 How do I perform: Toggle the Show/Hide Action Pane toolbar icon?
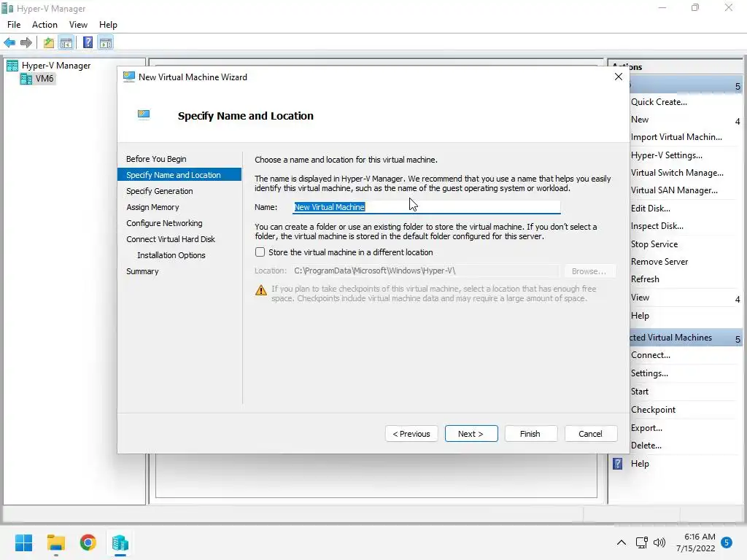tap(106, 43)
